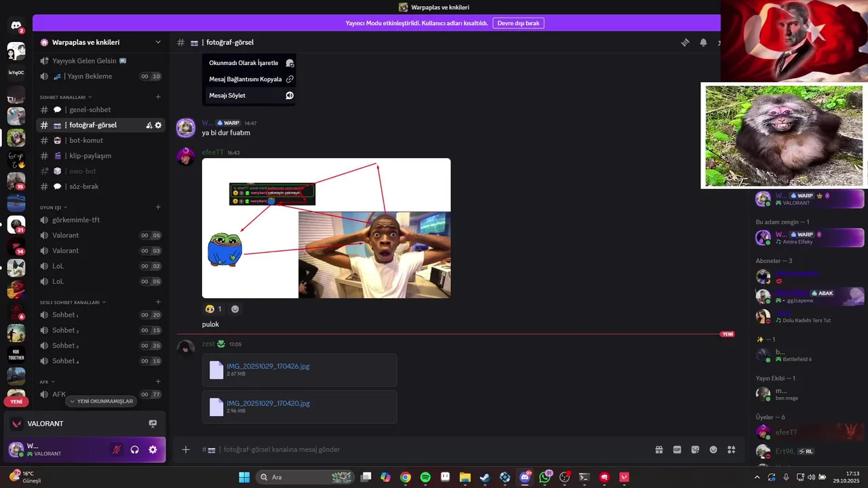Open notification bell settings in channel header

pos(703,42)
